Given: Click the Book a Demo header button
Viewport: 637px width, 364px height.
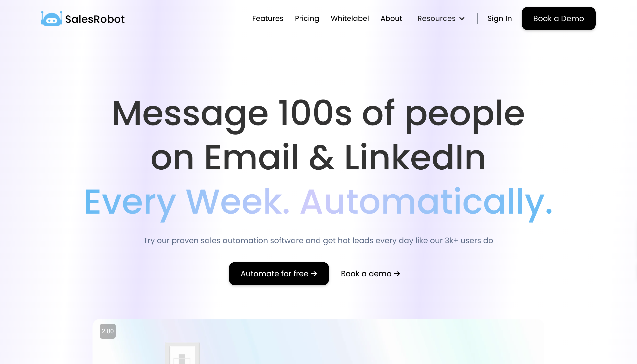Looking at the screenshot, I should (559, 18).
